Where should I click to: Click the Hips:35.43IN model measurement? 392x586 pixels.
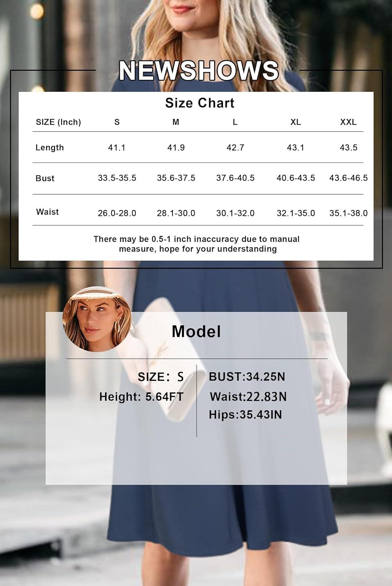pyautogui.click(x=245, y=415)
